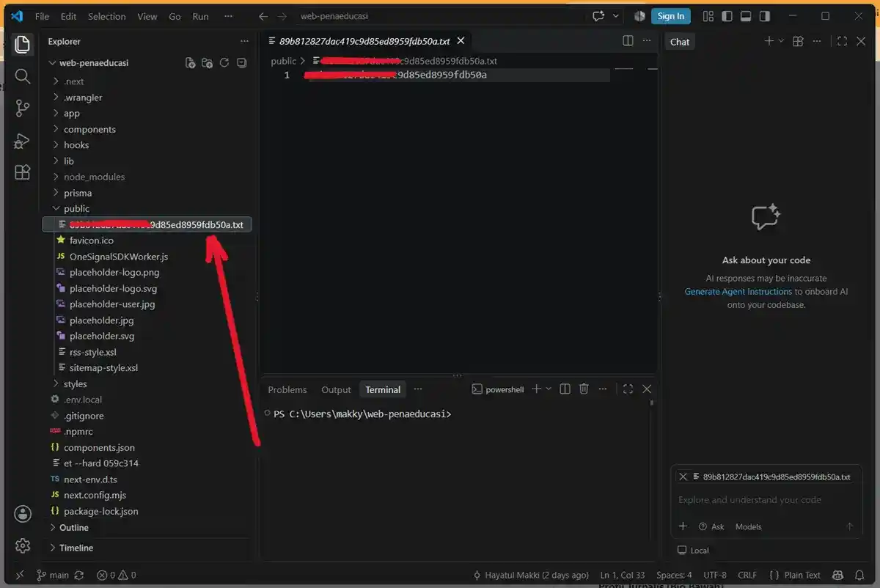Image resolution: width=880 pixels, height=588 pixels.
Task: Go forward in navigation history
Action: tap(282, 16)
